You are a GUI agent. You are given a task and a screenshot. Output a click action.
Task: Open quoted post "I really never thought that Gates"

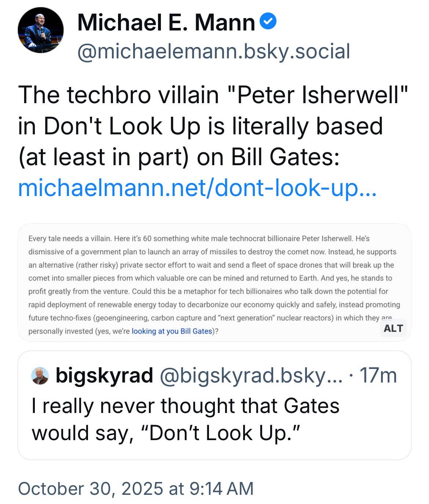point(186,406)
